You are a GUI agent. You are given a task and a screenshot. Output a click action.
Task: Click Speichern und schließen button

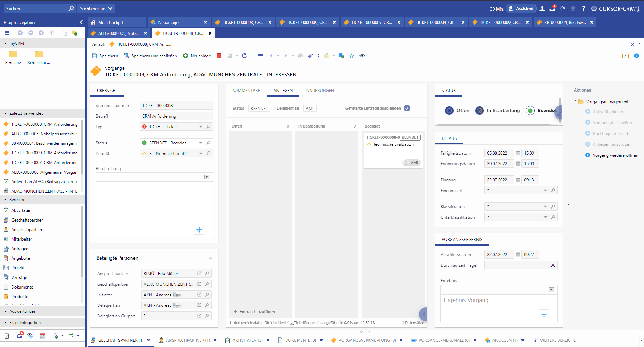[x=150, y=56]
